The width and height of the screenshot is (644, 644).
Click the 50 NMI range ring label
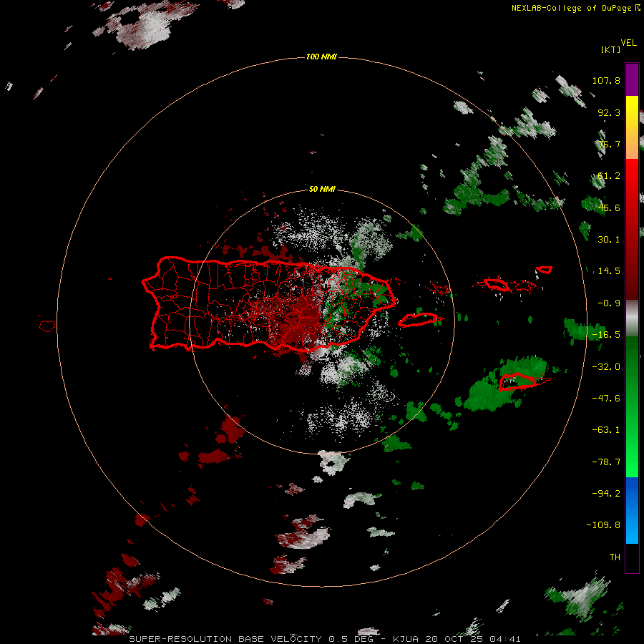tap(322, 190)
